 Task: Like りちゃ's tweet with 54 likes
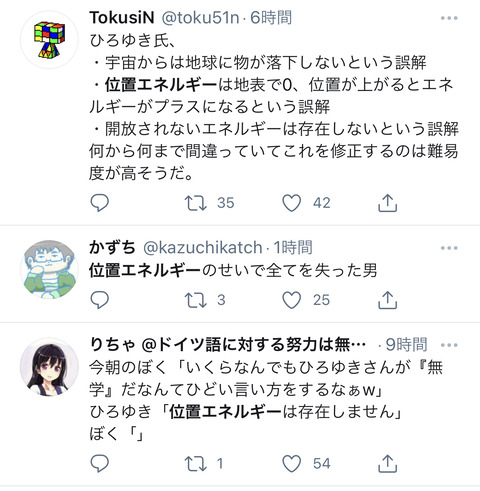(x=292, y=464)
